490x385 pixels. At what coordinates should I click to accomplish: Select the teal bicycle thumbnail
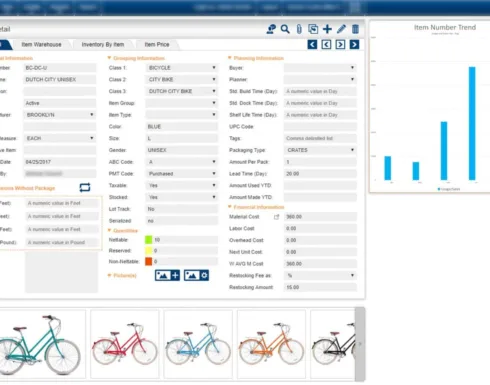coord(42,344)
